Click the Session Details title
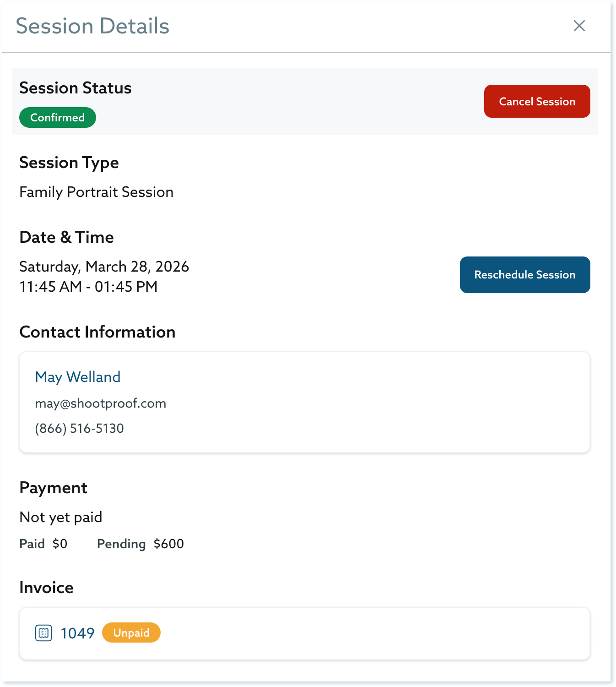Image resolution: width=616 pixels, height=687 pixels. point(92,26)
